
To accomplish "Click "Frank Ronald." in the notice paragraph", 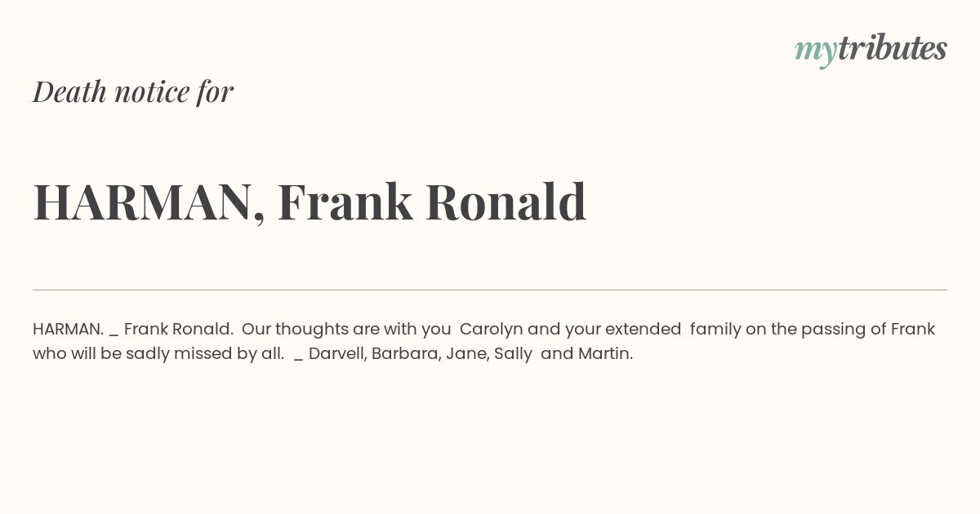I will pos(179,329).
